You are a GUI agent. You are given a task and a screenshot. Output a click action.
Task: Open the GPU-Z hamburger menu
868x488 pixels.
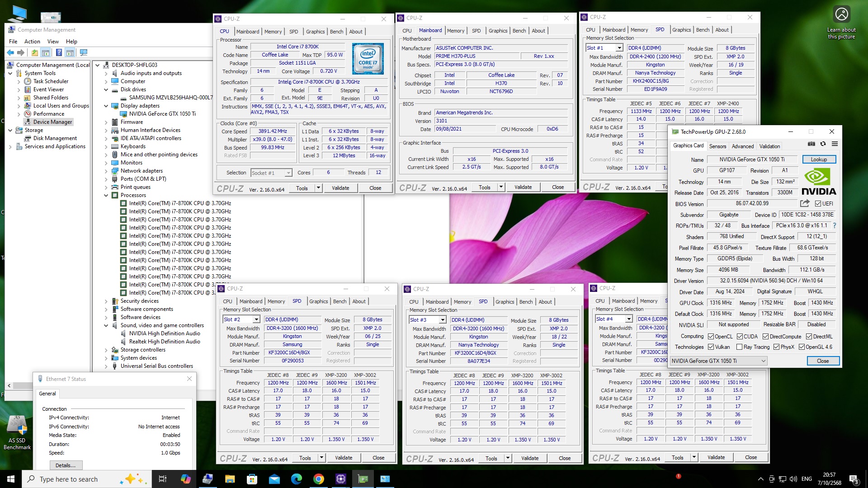click(835, 144)
